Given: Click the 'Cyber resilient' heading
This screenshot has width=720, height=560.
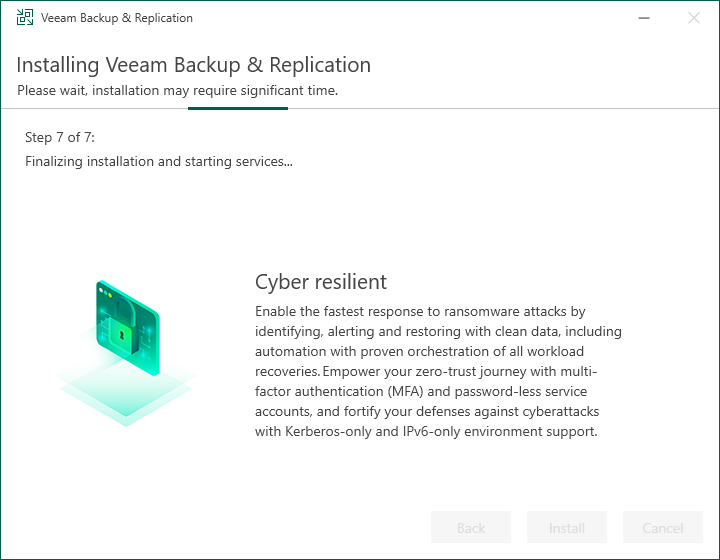Looking at the screenshot, I should (321, 282).
